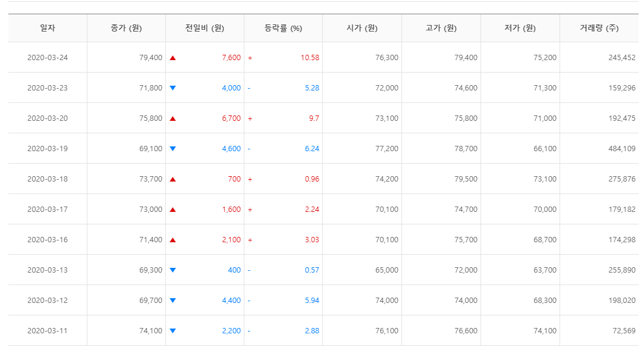Viewport: 644px width, 347px height.
Task: Select the date cell 2020-03-20
Action: pyautogui.click(x=48, y=118)
